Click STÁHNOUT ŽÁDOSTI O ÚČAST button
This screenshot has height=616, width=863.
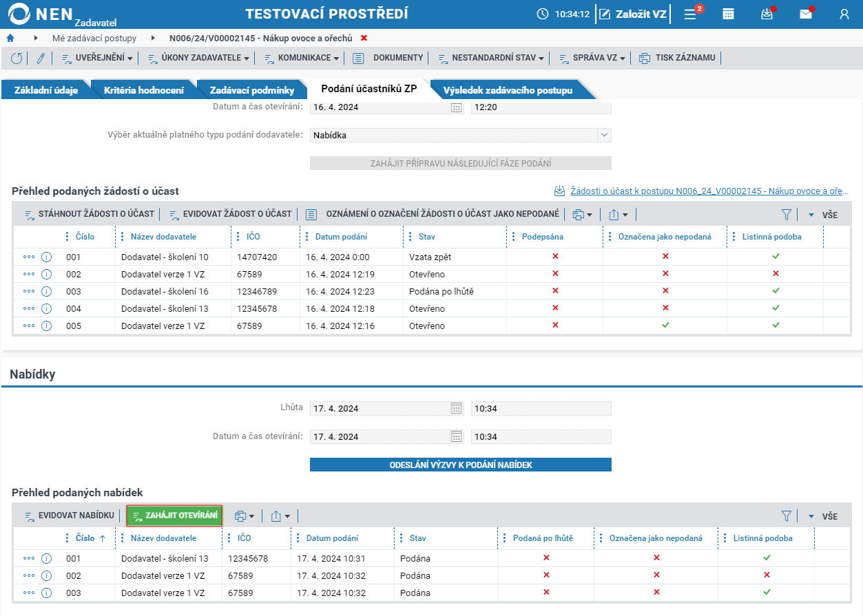click(90, 214)
